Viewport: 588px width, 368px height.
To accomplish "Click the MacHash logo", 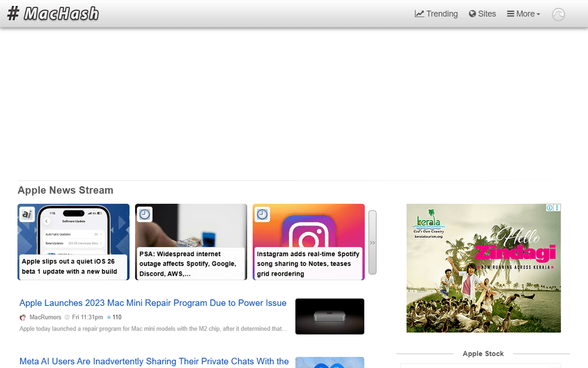I will click(x=53, y=14).
